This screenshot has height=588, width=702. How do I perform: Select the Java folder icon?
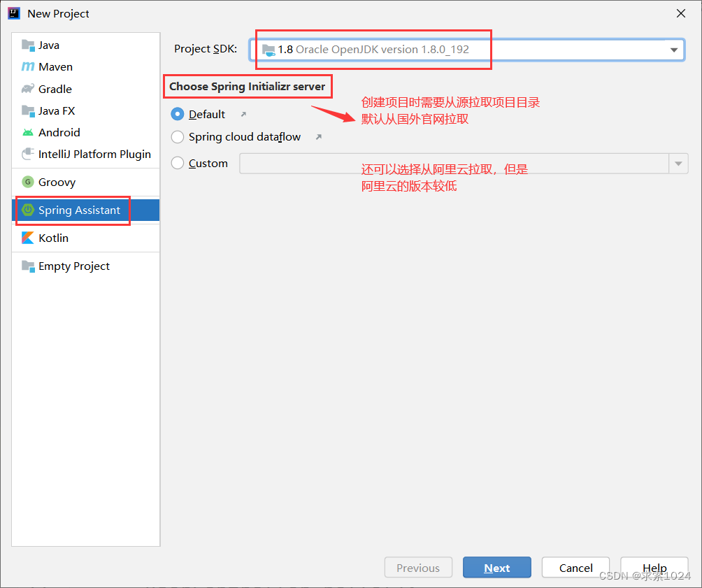click(x=28, y=45)
